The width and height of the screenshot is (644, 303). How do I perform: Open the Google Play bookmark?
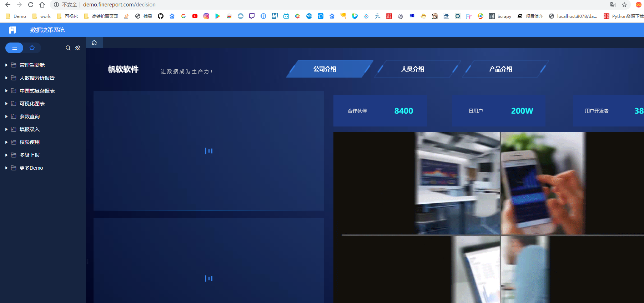tap(218, 16)
